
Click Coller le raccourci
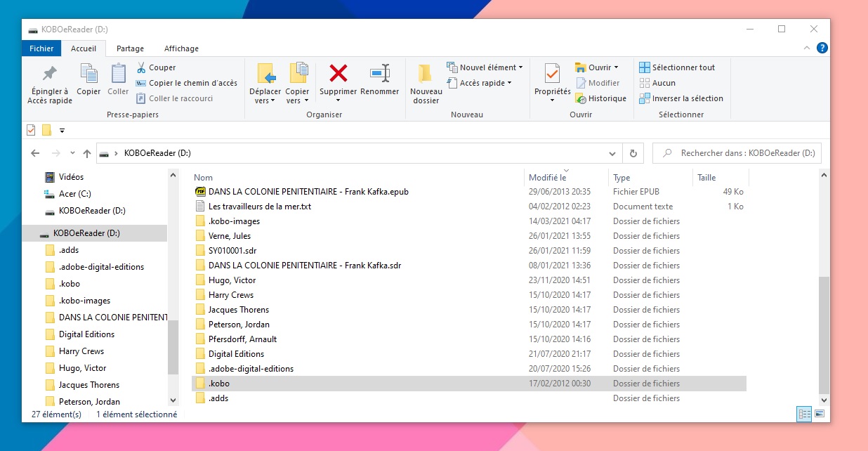175,98
